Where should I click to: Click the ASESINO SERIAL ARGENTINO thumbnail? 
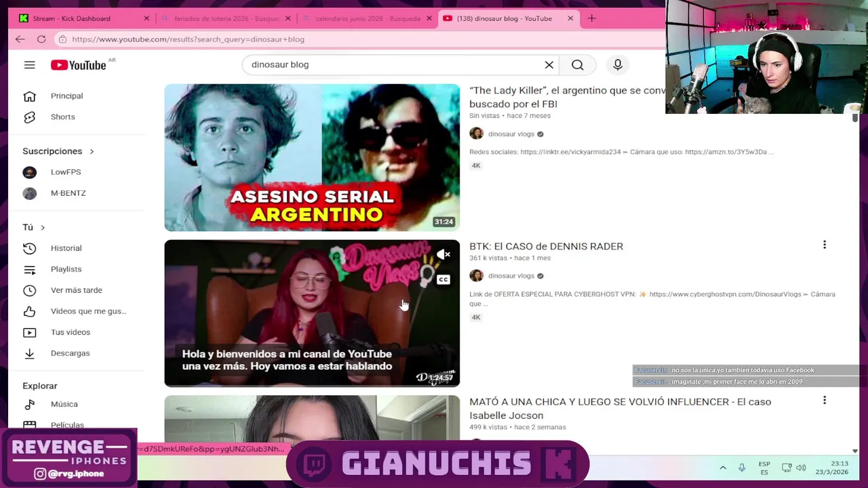point(312,157)
